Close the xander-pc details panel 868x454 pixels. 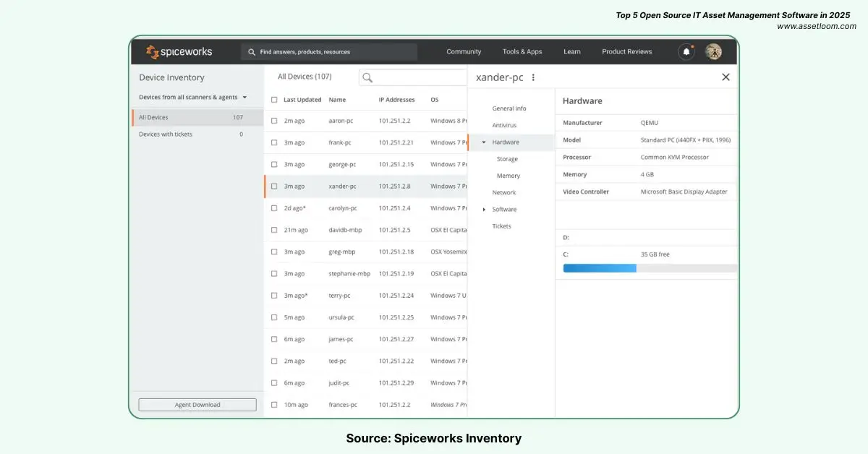[726, 77]
